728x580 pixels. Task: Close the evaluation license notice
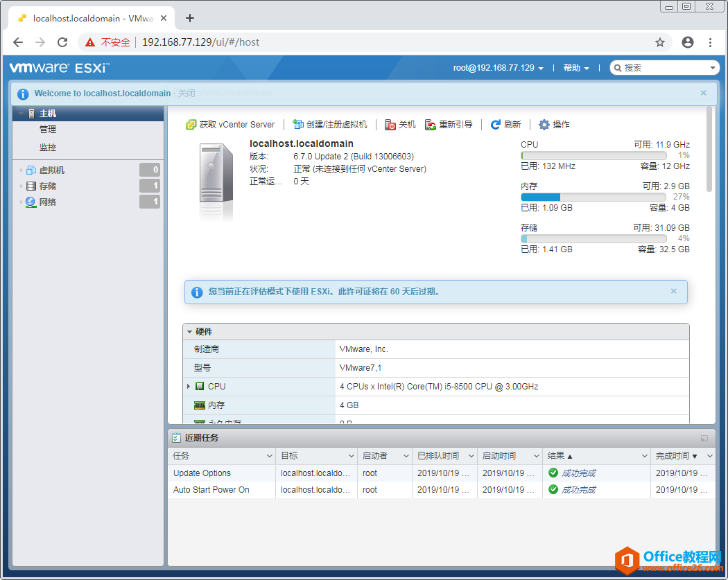[674, 291]
